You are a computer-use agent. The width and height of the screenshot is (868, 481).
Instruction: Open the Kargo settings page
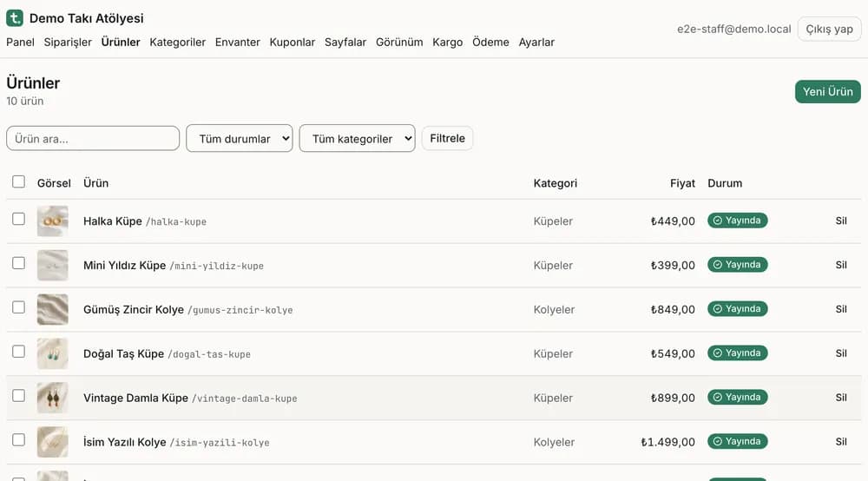pyautogui.click(x=447, y=42)
